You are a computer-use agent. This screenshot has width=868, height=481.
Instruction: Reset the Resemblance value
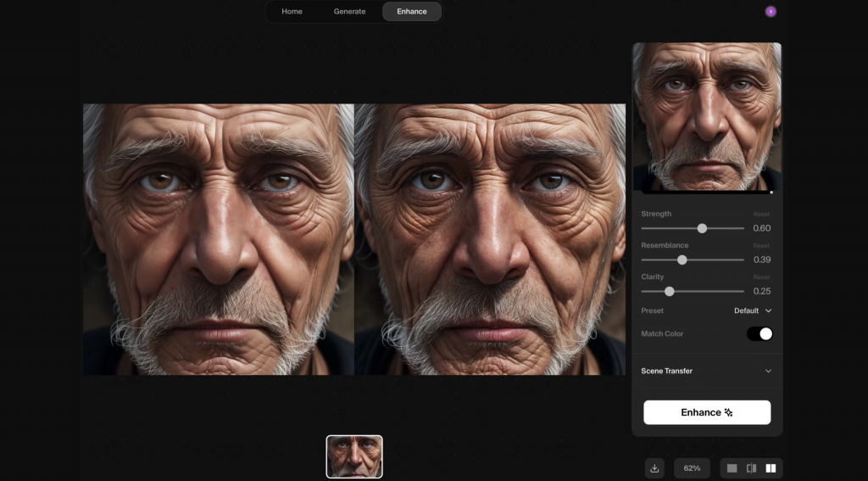point(761,246)
